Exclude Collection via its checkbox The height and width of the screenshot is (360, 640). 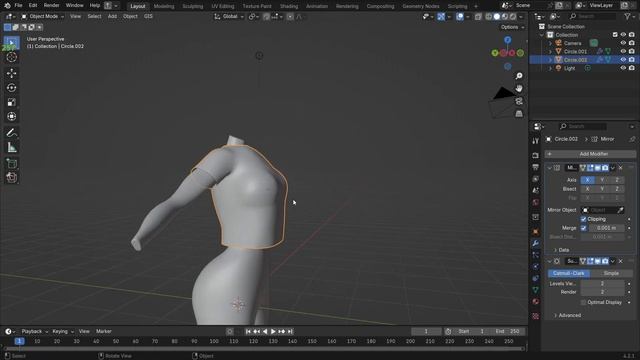click(615, 35)
